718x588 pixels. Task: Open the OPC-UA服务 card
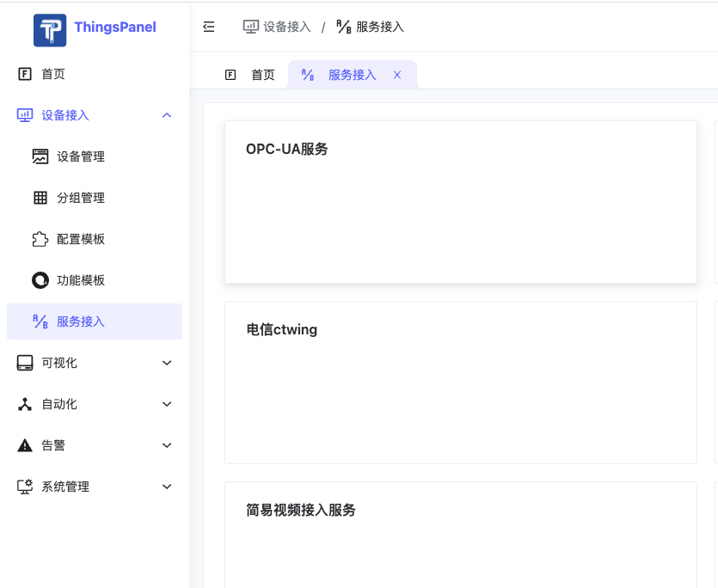pyautogui.click(x=460, y=202)
